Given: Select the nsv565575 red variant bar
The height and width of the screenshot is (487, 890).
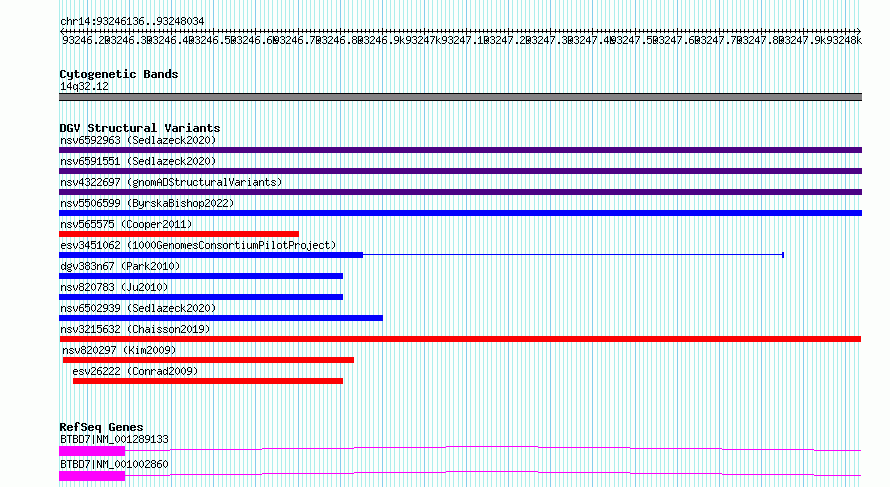Looking at the screenshot, I should 179,234.
